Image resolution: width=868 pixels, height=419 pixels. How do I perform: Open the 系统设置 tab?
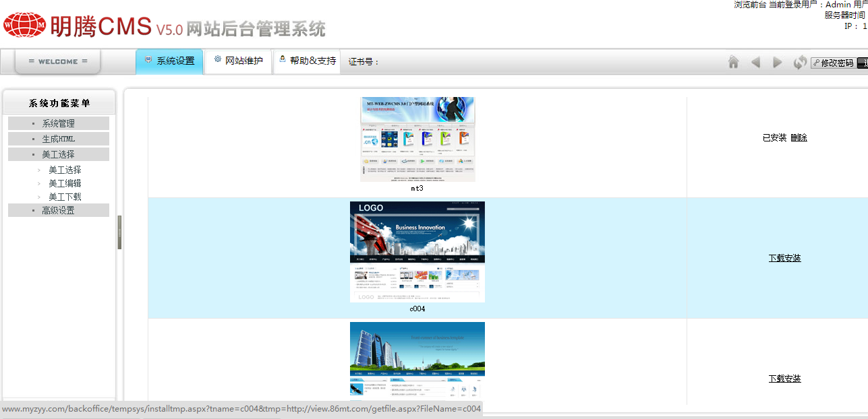169,61
